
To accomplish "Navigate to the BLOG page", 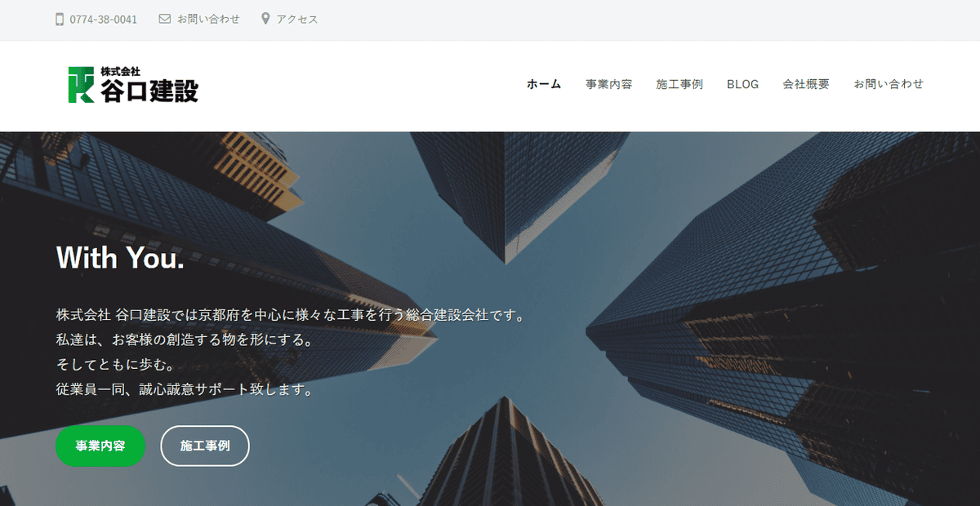I will [742, 83].
